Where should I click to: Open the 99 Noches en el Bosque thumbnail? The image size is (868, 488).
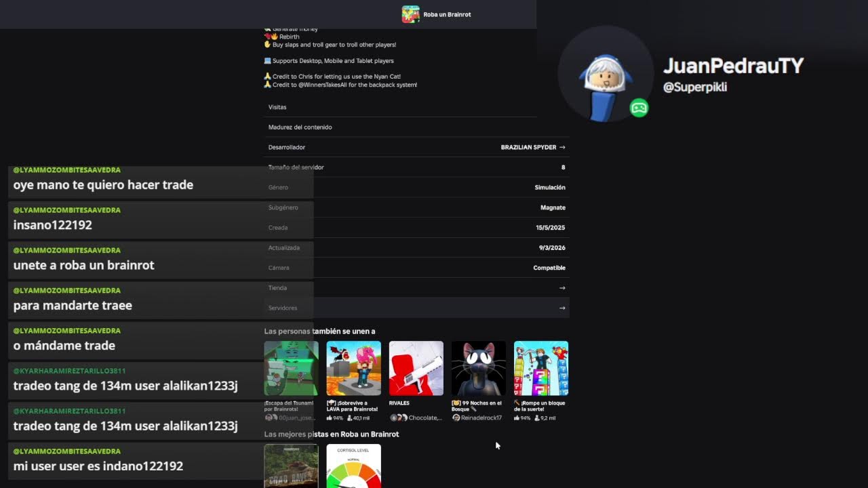click(478, 368)
